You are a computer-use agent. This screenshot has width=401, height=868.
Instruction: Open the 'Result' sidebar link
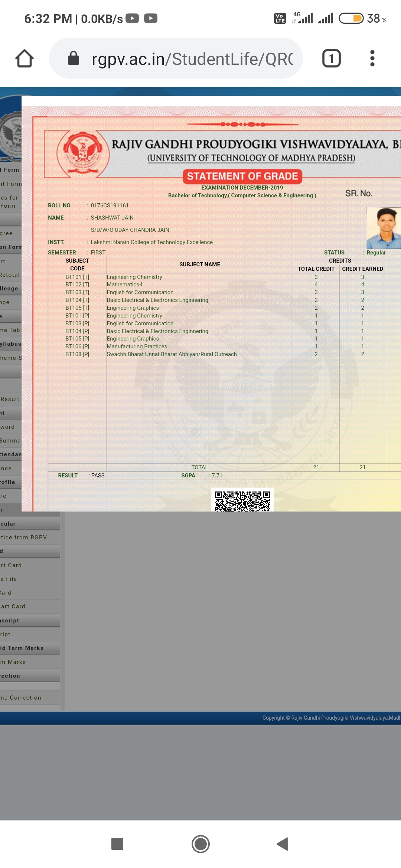pyautogui.click(x=10, y=399)
